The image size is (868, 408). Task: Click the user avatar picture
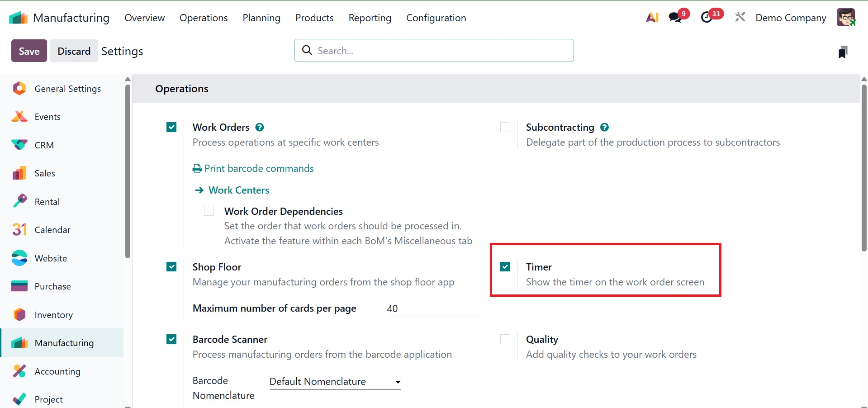click(x=845, y=18)
